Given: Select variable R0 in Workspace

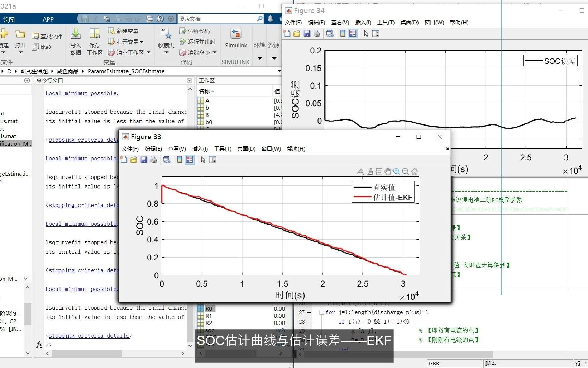Looking at the screenshot, I should [209, 309].
